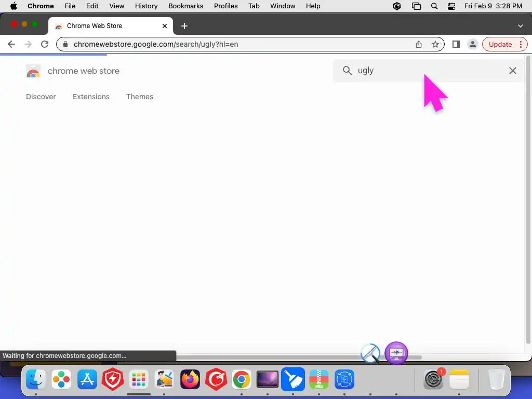Open the Apple menu

(x=14, y=6)
